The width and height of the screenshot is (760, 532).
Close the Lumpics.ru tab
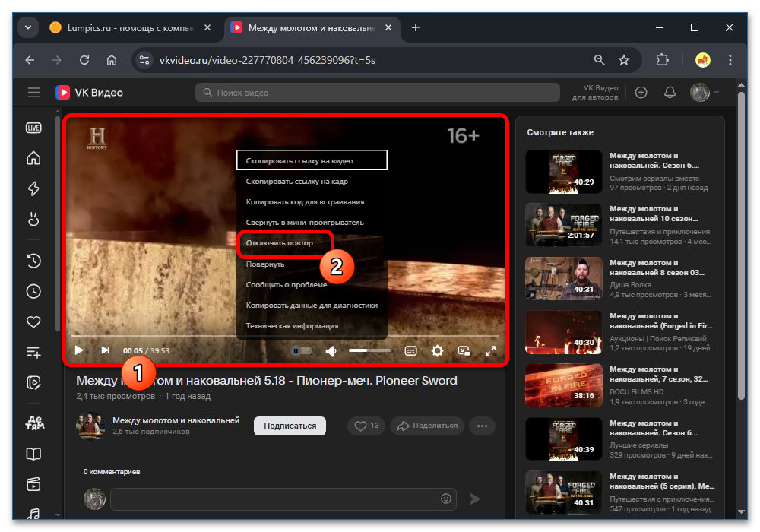point(207,27)
